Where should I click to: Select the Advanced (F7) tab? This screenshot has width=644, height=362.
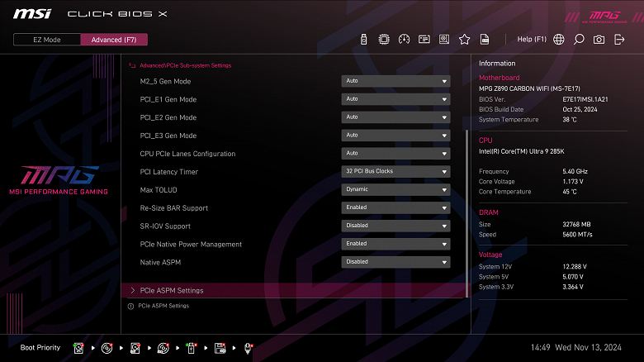[x=114, y=40]
